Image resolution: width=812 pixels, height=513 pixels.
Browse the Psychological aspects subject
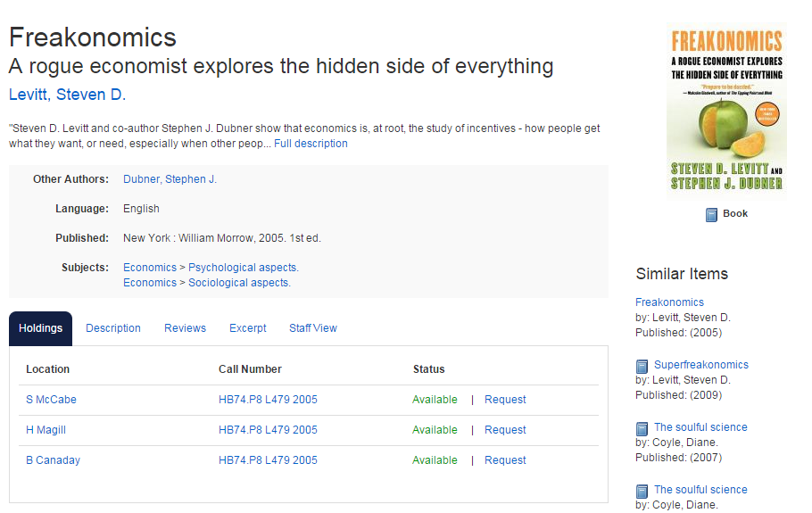(x=244, y=268)
